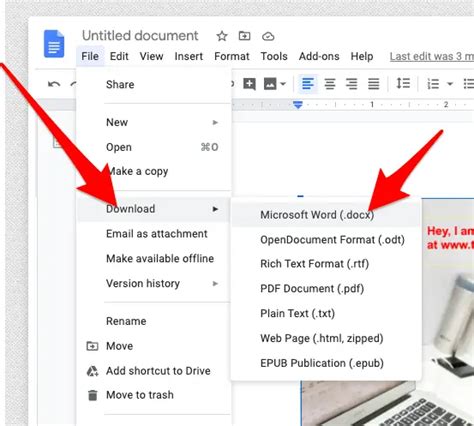Download as Web Page (.html, zipped)
The width and height of the screenshot is (474, 426).
326,338
